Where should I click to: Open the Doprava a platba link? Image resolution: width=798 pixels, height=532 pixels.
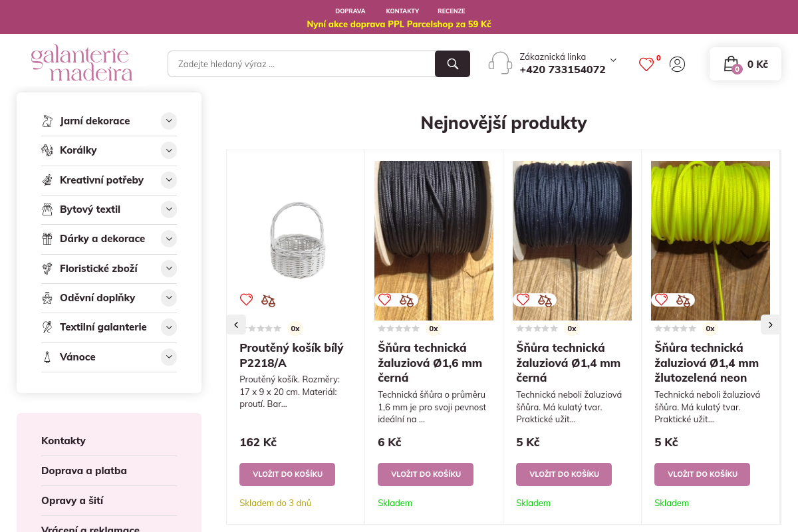[84, 471]
